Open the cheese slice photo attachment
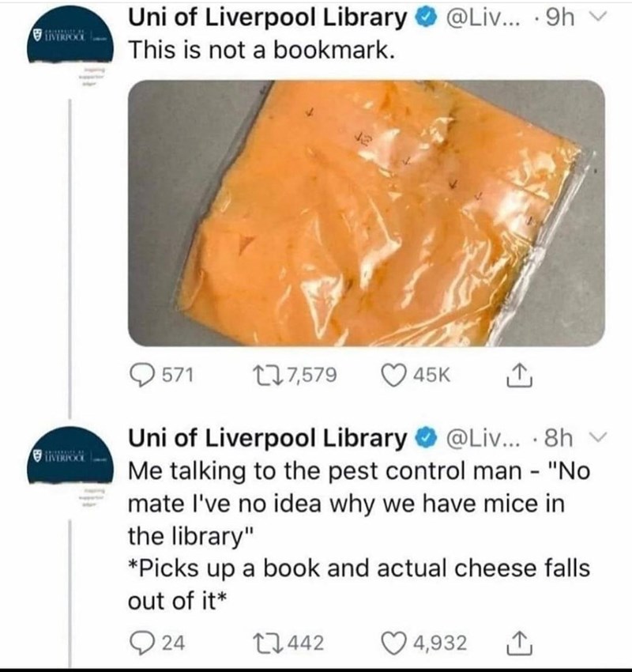Screen dimensions: 632x672 coord(366,213)
